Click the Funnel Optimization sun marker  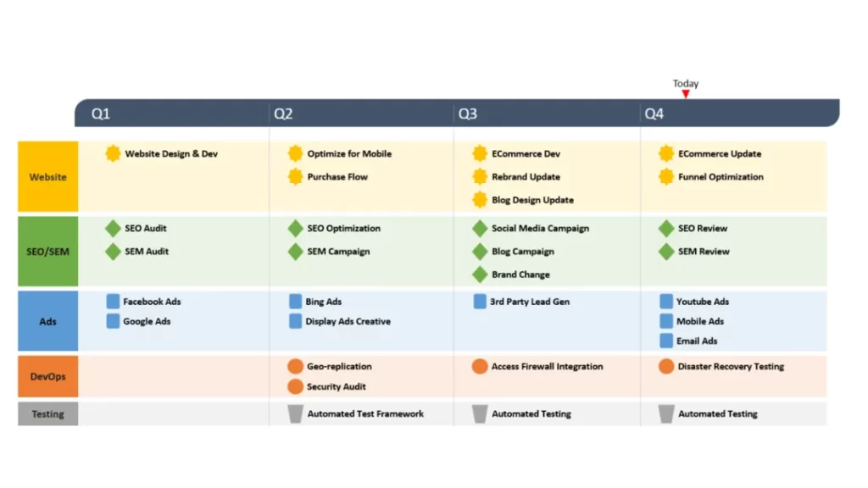[666, 176]
